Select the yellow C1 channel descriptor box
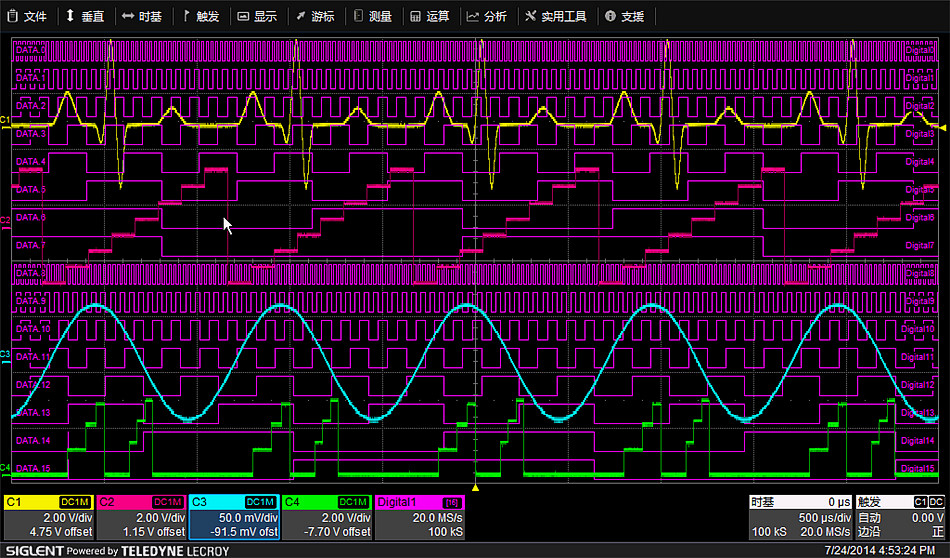This screenshot has width=950, height=558. (48, 517)
